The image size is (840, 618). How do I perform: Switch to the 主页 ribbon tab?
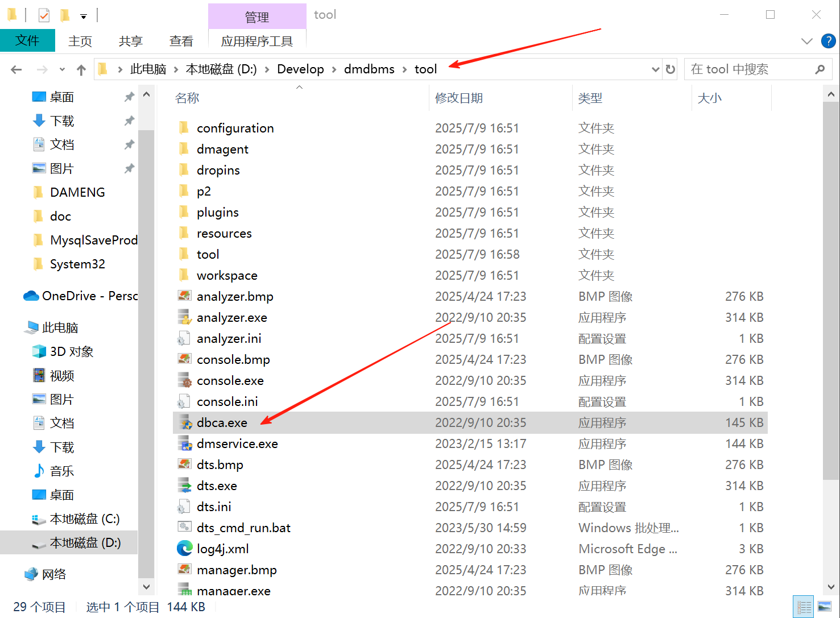coord(80,41)
